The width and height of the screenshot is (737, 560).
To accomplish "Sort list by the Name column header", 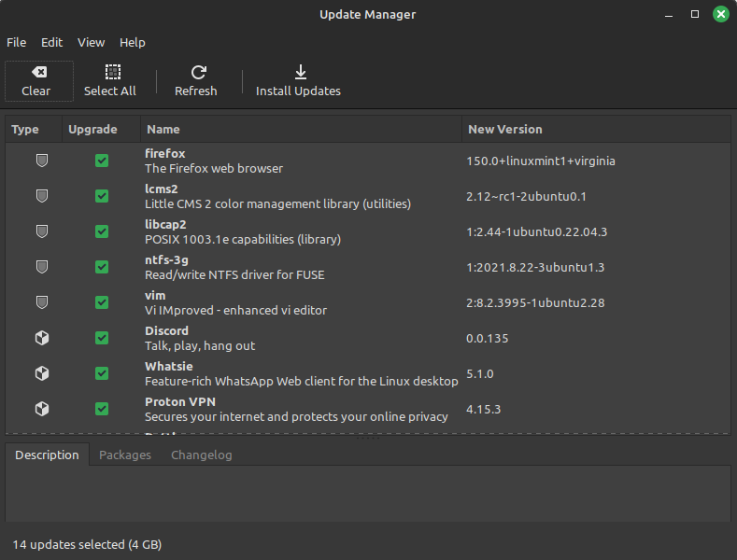I will click(x=163, y=129).
